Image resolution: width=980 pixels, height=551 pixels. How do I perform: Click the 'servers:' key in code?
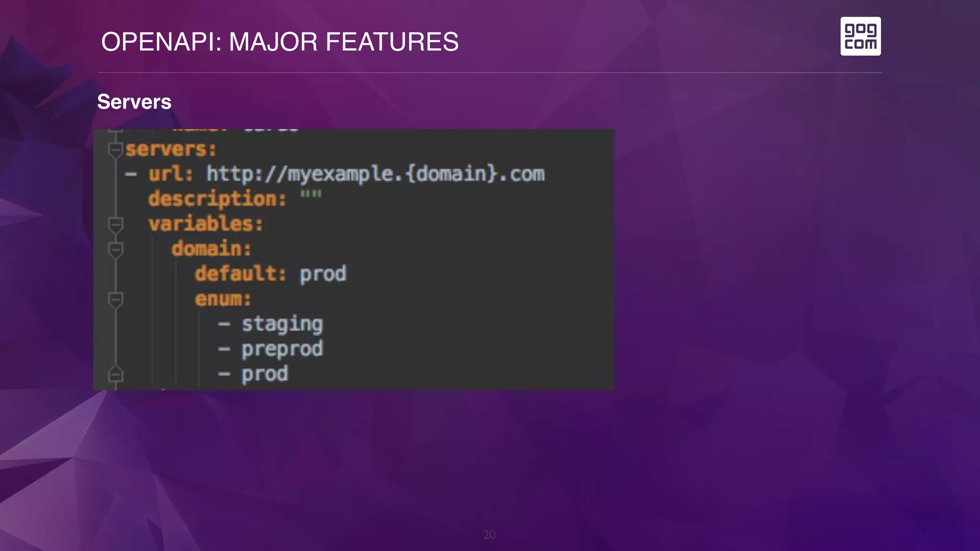point(171,149)
